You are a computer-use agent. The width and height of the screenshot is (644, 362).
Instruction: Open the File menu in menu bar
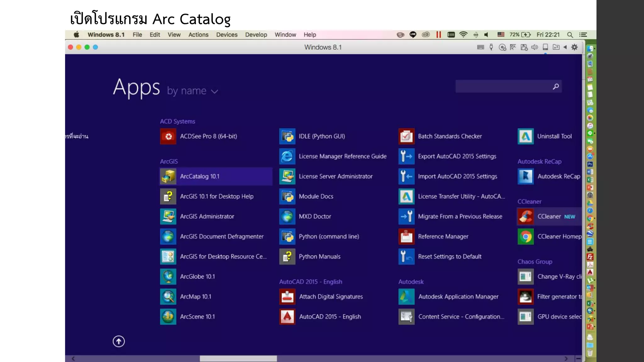point(137,35)
